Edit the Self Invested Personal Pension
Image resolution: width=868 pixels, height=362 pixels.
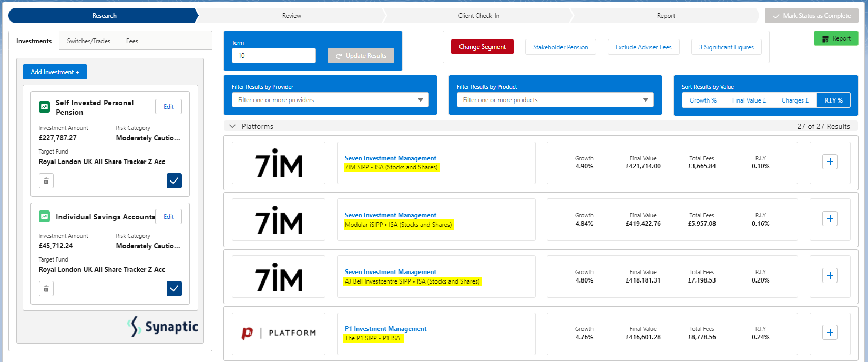(x=168, y=107)
